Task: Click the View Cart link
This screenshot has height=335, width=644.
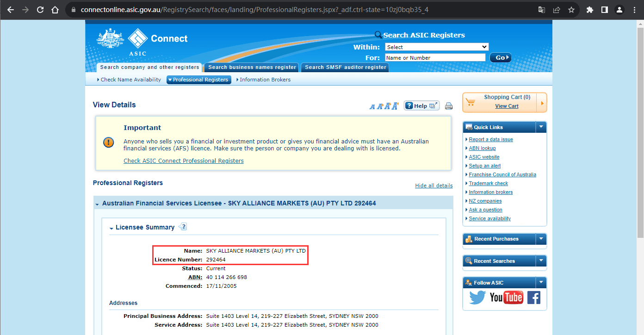Action: [x=507, y=106]
